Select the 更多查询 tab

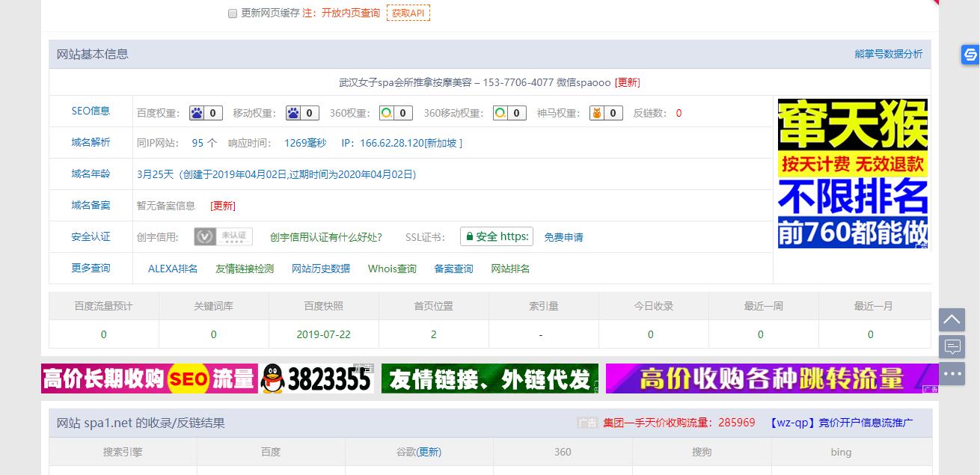pos(91,268)
